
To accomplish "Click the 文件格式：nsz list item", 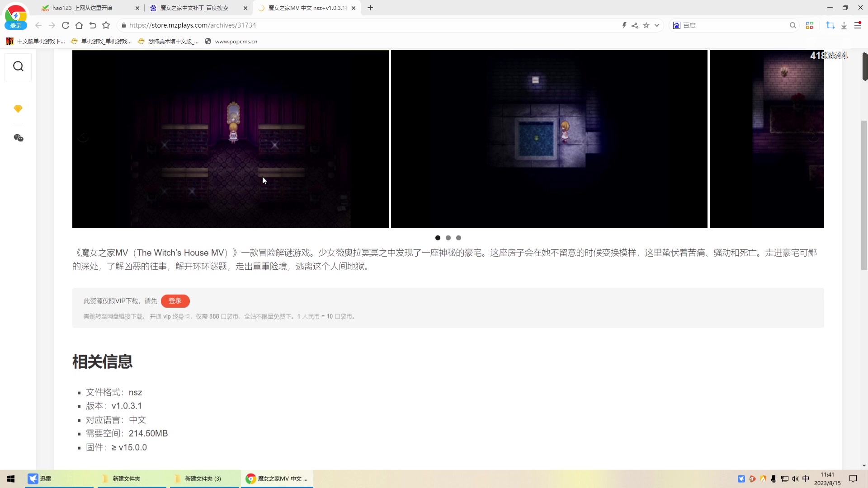I will point(114,392).
